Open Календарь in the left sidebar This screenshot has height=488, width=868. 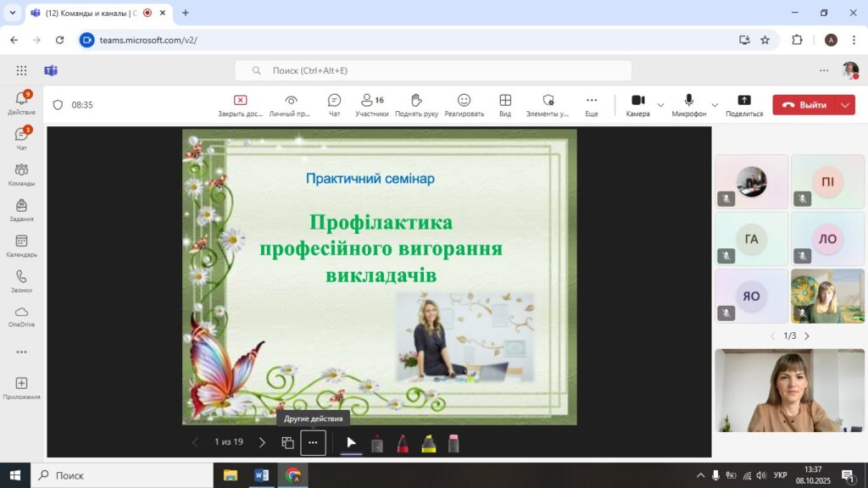tap(21, 246)
